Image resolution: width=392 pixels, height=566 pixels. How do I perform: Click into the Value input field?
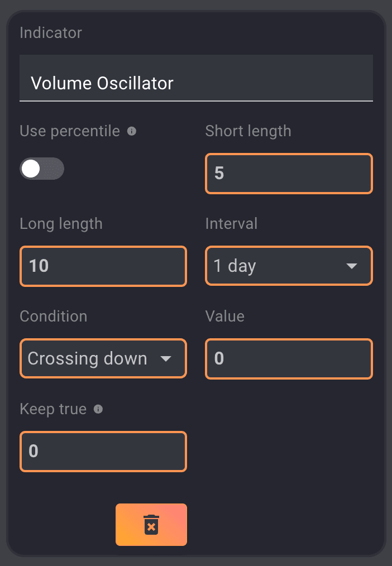pos(289,358)
